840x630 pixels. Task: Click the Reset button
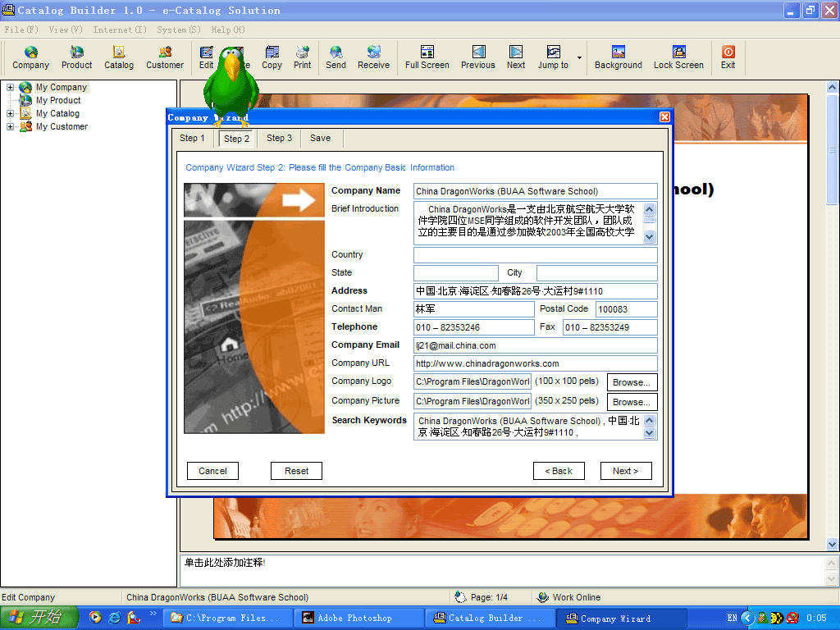(x=296, y=471)
